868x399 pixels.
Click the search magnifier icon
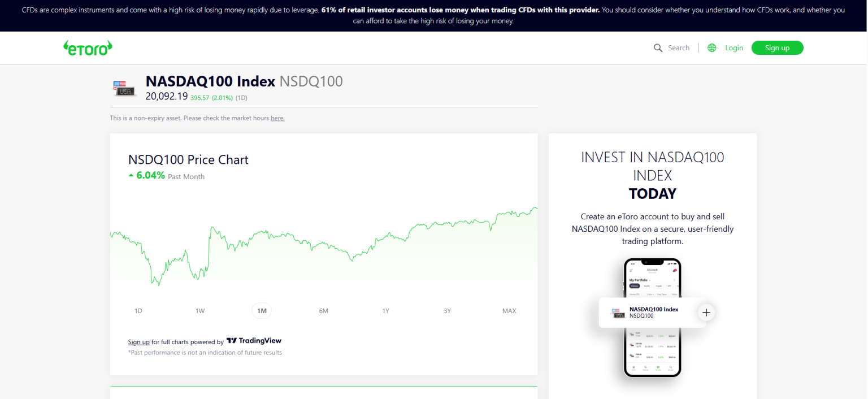(658, 48)
